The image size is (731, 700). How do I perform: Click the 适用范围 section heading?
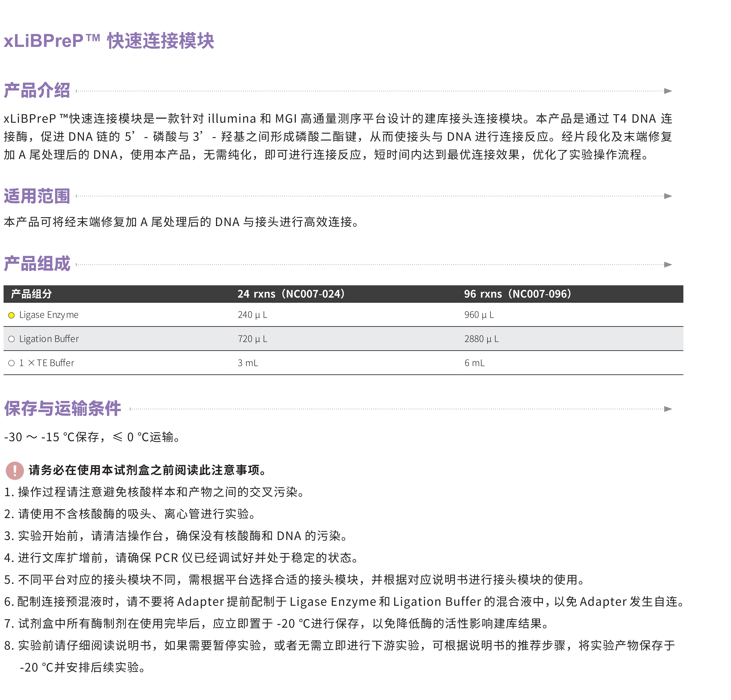pyautogui.click(x=37, y=196)
